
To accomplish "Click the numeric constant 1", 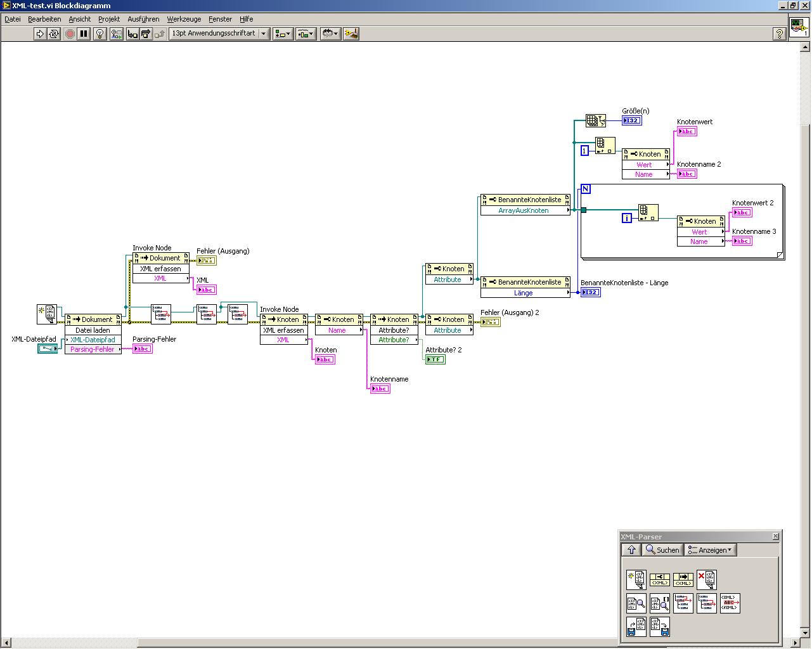I will [x=584, y=150].
